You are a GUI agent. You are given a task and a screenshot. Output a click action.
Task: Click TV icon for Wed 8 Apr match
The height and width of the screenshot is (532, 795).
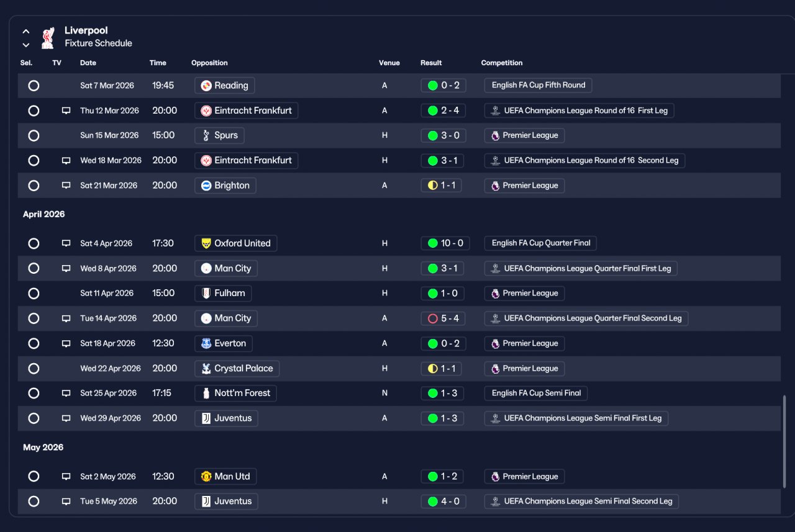66,269
